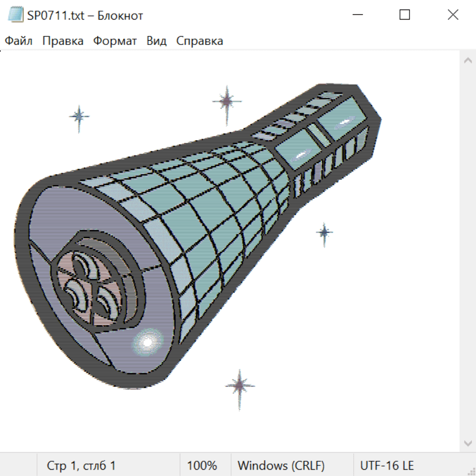
Task: Click the scroll down arrow
Action: click(x=468, y=443)
